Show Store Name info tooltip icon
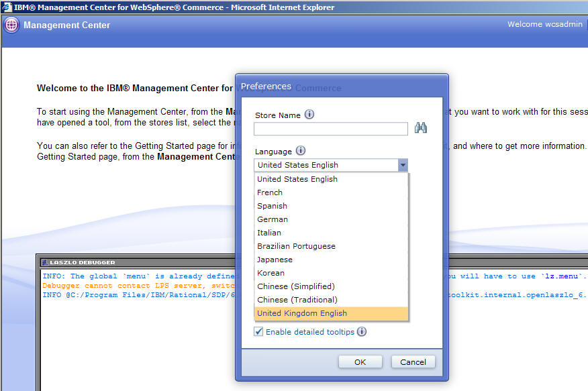Image resolution: width=588 pixels, height=391 pixels. coord(309,114)
